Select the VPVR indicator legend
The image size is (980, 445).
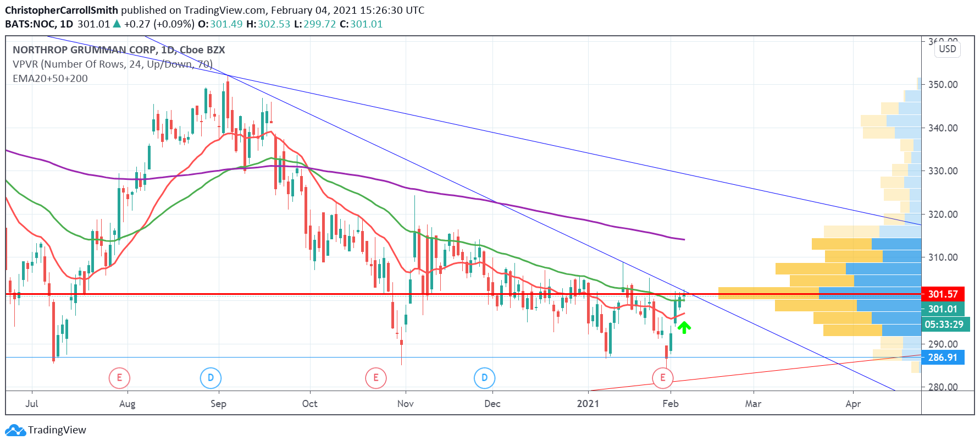coord(113,64)
